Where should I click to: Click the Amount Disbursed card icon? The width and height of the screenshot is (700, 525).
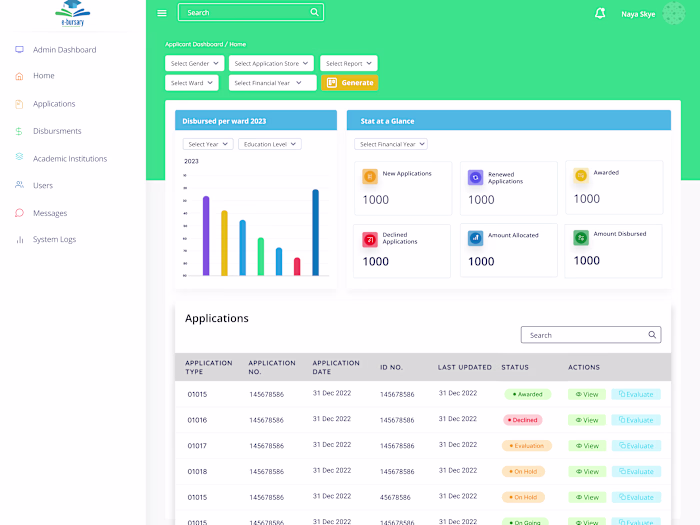[581, 238]
